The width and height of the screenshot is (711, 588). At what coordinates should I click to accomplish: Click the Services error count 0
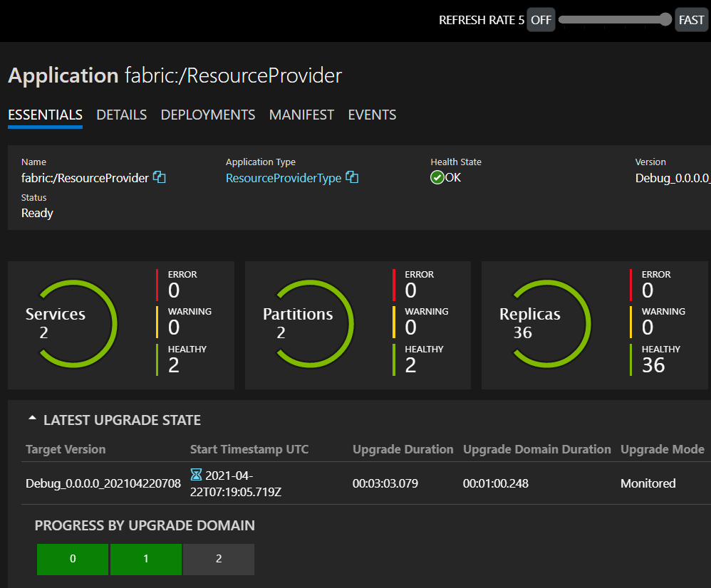[x=174, y=290]
